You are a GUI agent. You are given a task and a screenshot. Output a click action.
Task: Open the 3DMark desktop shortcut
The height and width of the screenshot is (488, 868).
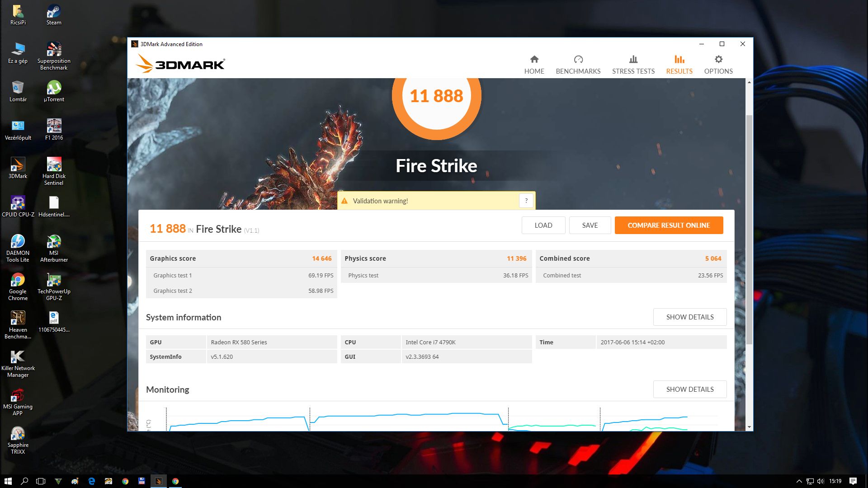pyautogui.click(x=18, y=168)
